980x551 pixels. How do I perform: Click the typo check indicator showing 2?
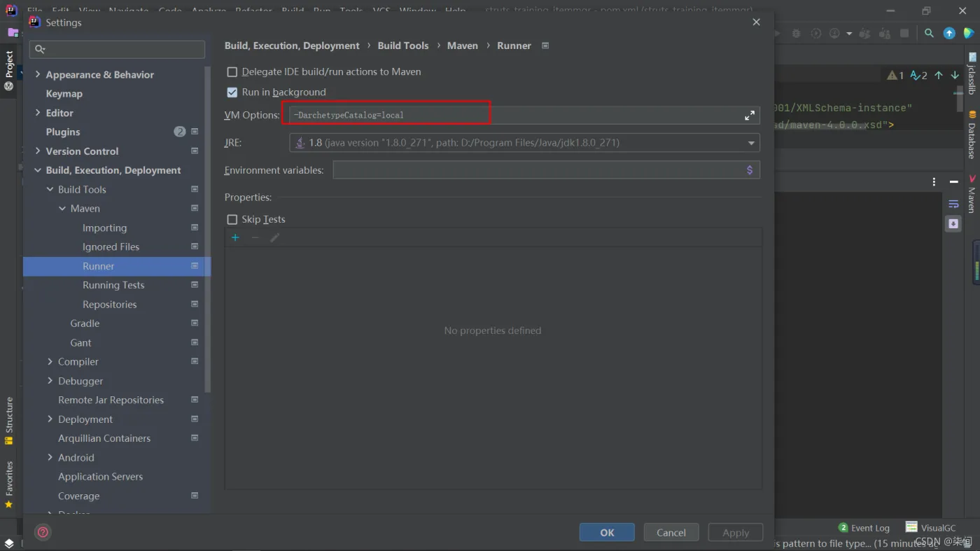(x=918, y=75)
